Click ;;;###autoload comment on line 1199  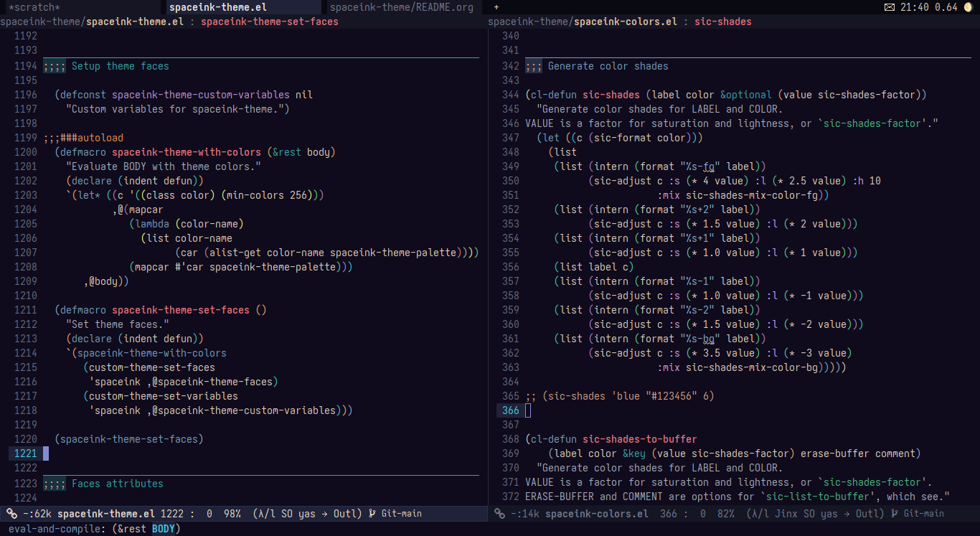click(83, 138)
